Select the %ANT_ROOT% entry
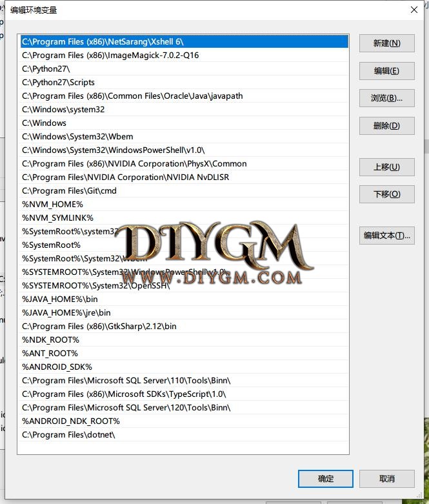429x504 pixels. [x=185, y=354]
